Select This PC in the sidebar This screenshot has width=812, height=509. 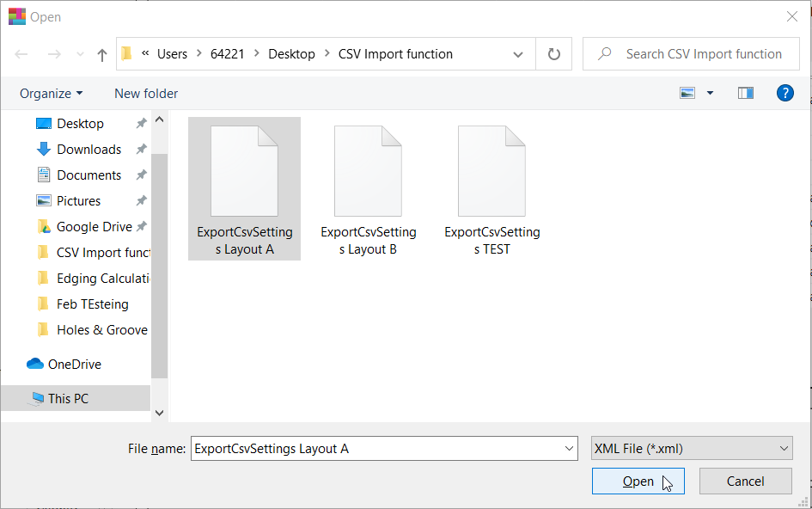[x=76, y=398]
